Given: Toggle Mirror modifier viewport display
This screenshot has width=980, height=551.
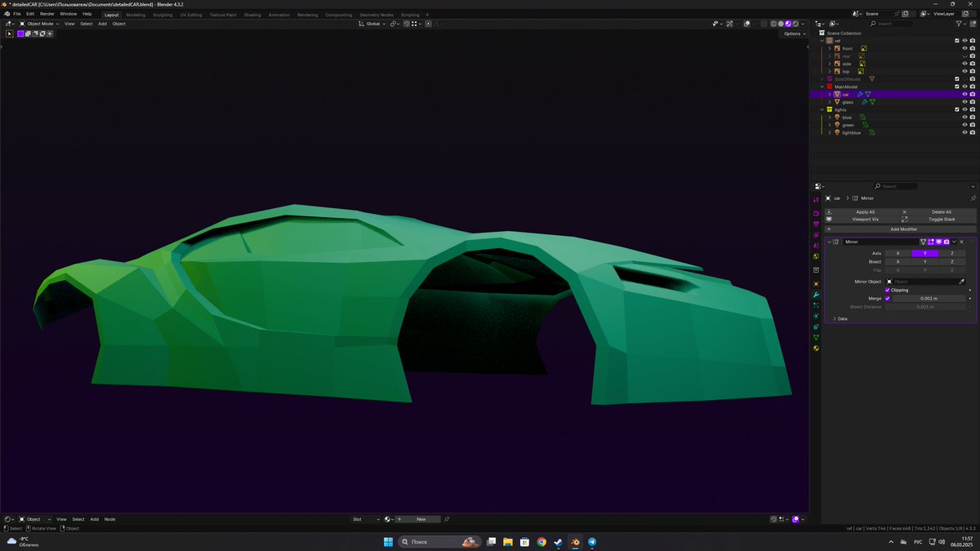Looking at the screenshot, I should coord(938,242).
